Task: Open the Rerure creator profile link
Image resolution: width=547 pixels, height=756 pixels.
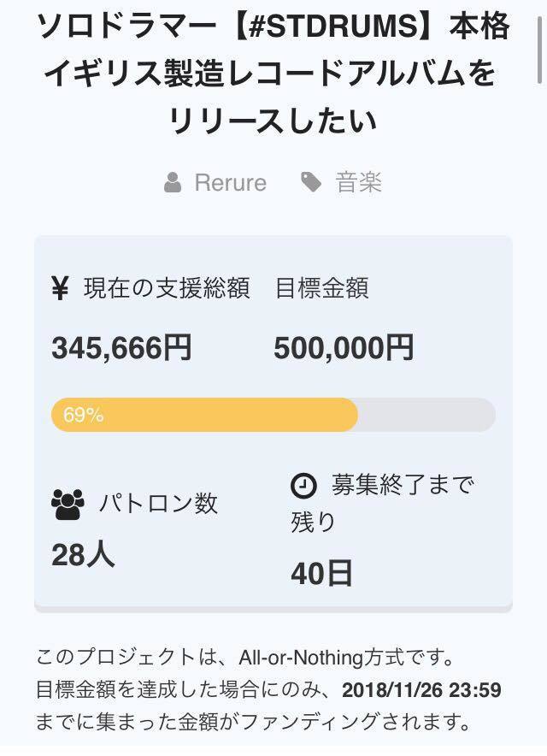Action: pos(230,182)
